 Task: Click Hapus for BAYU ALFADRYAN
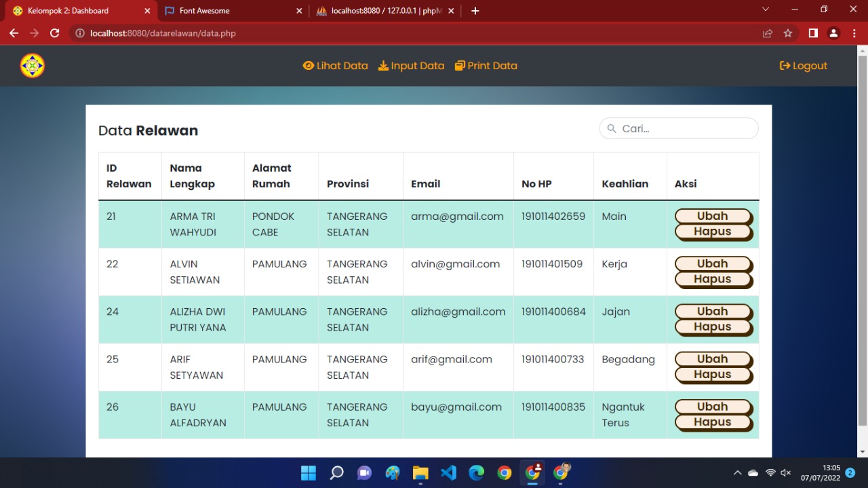713,421
